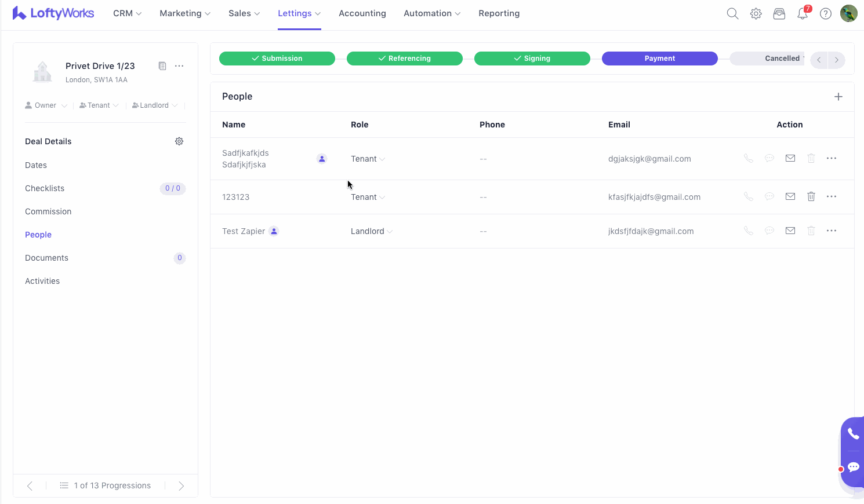Viewport: 864px width, 504px height.
Task: Open the Documents section
Action: coord(46,258)
